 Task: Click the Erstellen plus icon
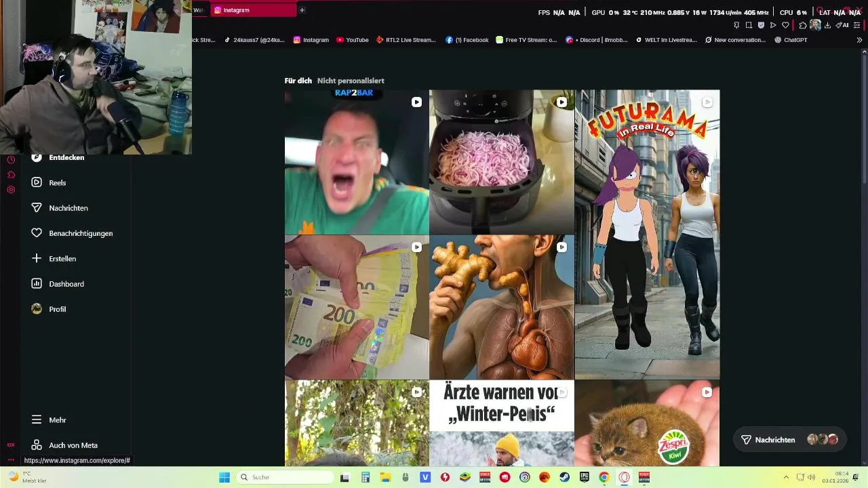(x=37, y=258)
